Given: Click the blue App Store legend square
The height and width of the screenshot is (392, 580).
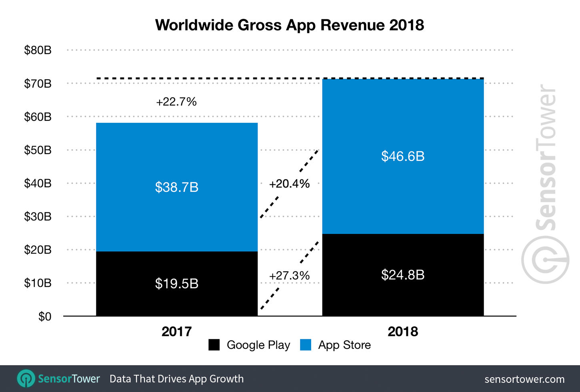Looking at the screenshot, I should [x=306, y=345].
